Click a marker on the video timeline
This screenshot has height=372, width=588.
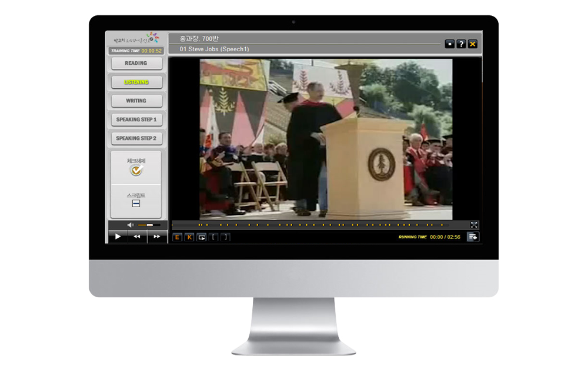[248, 225]
